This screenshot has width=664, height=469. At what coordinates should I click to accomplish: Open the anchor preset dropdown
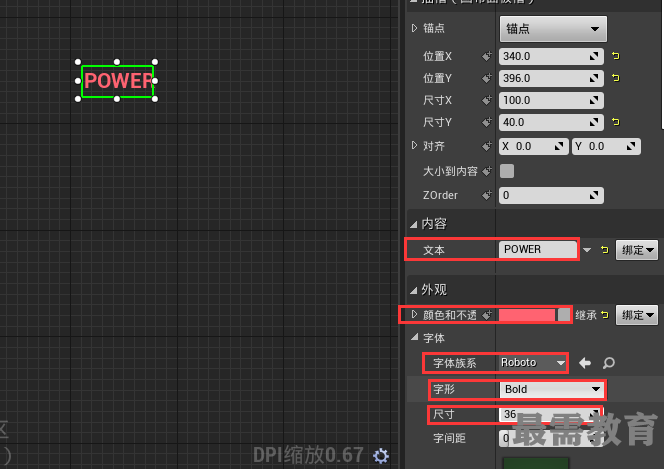(x=553, y=29)
